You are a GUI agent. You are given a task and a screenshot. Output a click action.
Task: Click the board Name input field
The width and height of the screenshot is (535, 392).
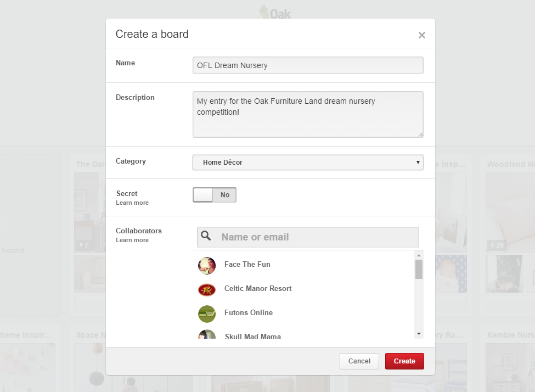click(308, 65)
